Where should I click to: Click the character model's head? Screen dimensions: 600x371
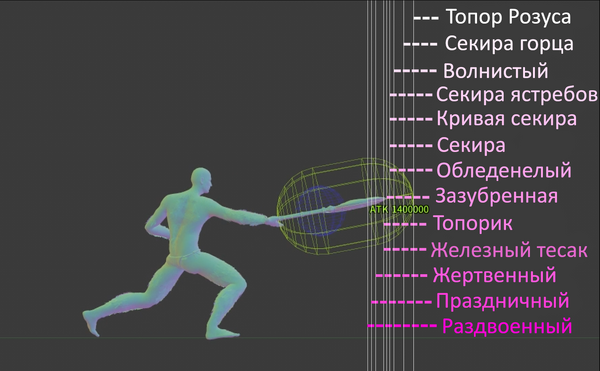click(201, 181)
